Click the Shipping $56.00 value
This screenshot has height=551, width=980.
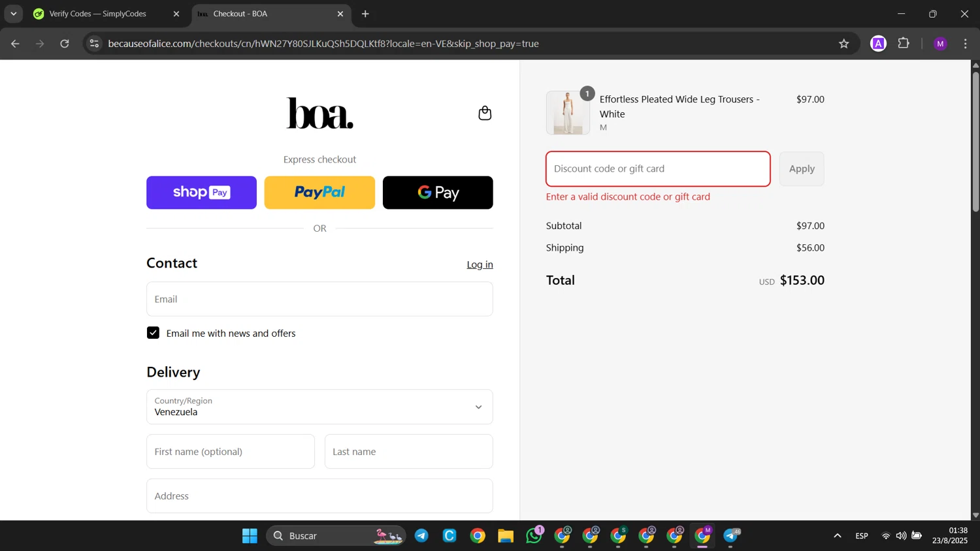pos(810,248)
